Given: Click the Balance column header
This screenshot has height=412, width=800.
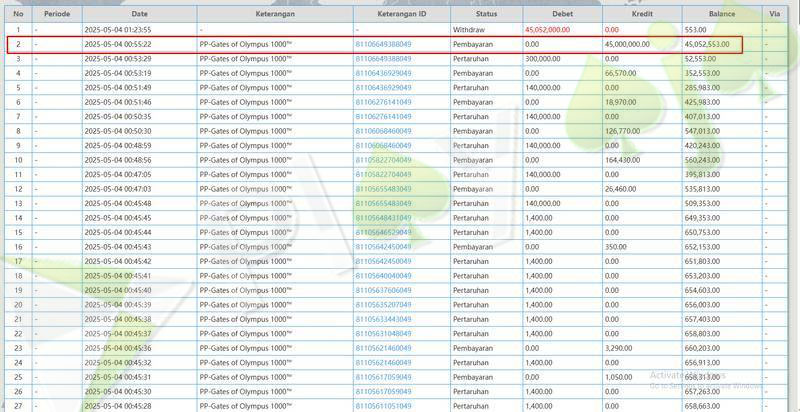Looking at the screenshot, I should tap(720, 15).
